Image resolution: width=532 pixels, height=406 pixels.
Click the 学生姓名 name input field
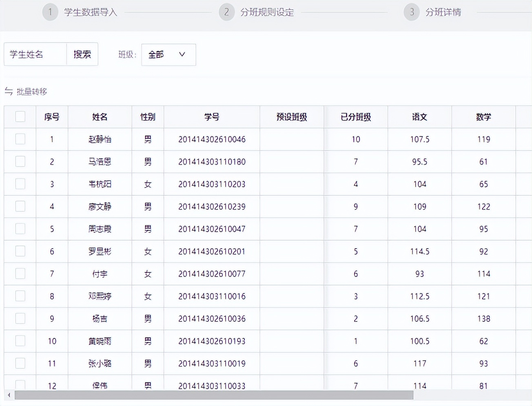pos(35,54)
